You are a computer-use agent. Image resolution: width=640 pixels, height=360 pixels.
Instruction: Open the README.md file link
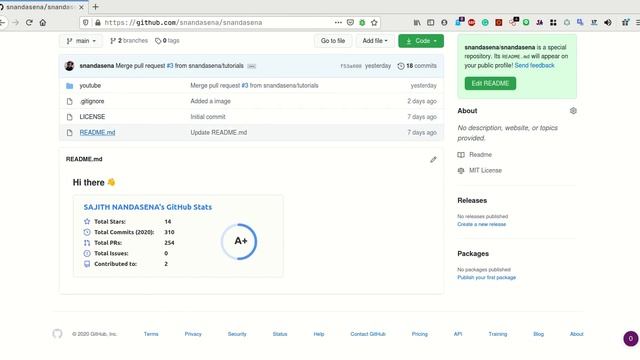(x=97, y=133)
